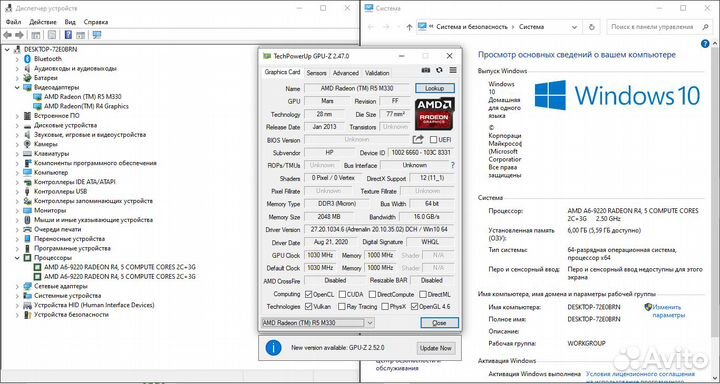
Task: Click the Lookup button in GPU-Z
Action: [x=435, y=88]
